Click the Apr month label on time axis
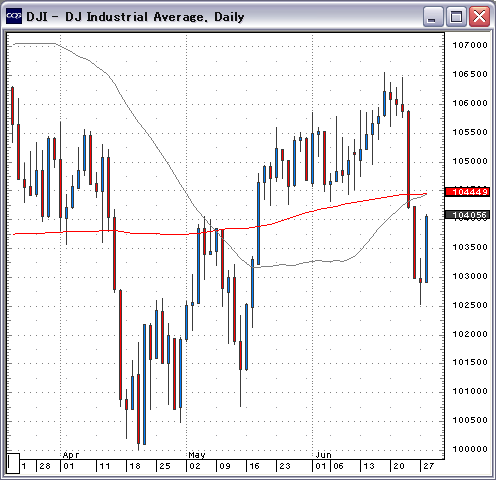The image size is (496, 480). [x=71, y=455]
